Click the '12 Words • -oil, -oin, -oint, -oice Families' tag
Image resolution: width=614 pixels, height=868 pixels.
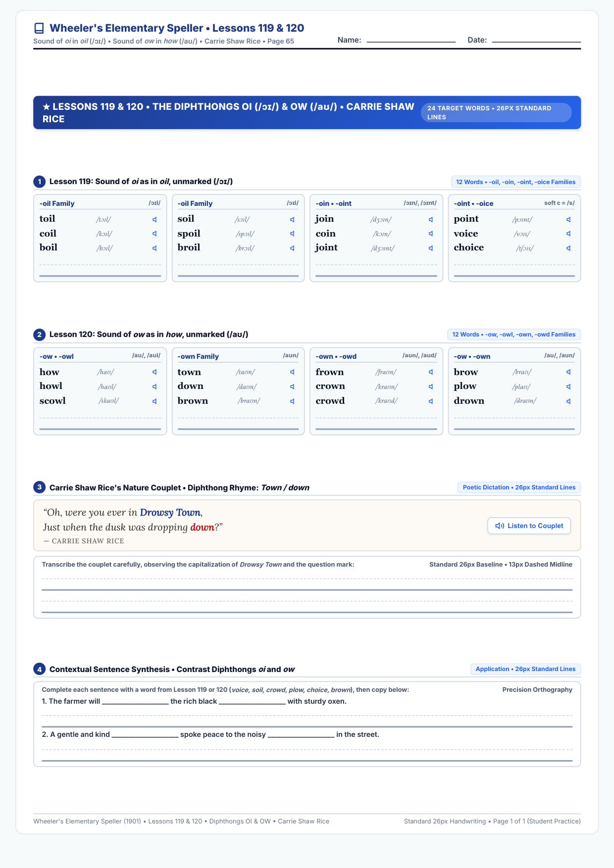516,182
